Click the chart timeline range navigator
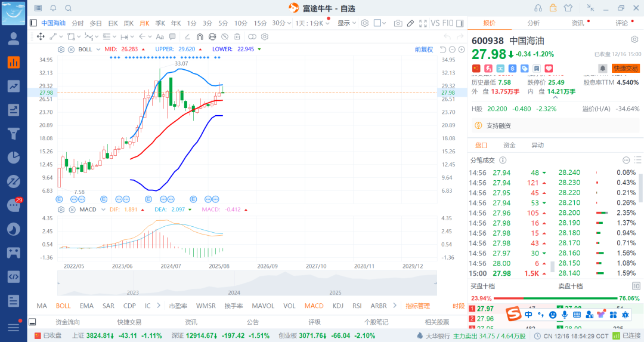The width and height of the screenshot is (644, 342). (247, 284)
